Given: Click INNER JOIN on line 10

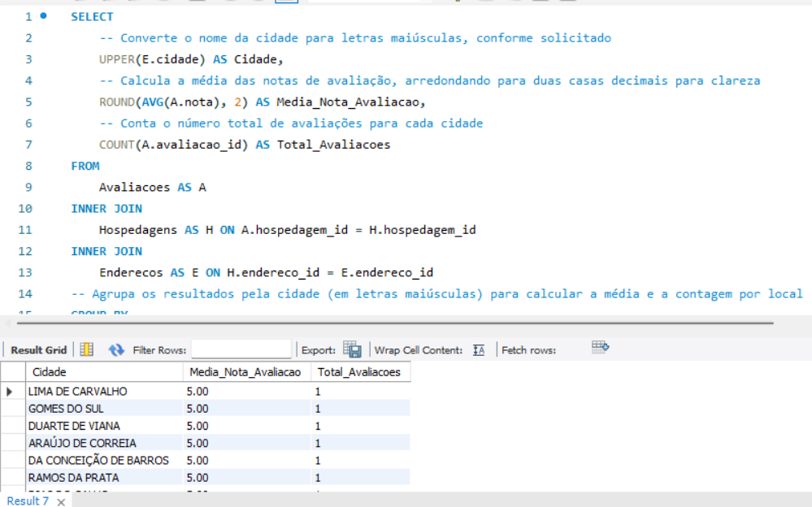Looking at the screenshot, I should click(106, 209).
